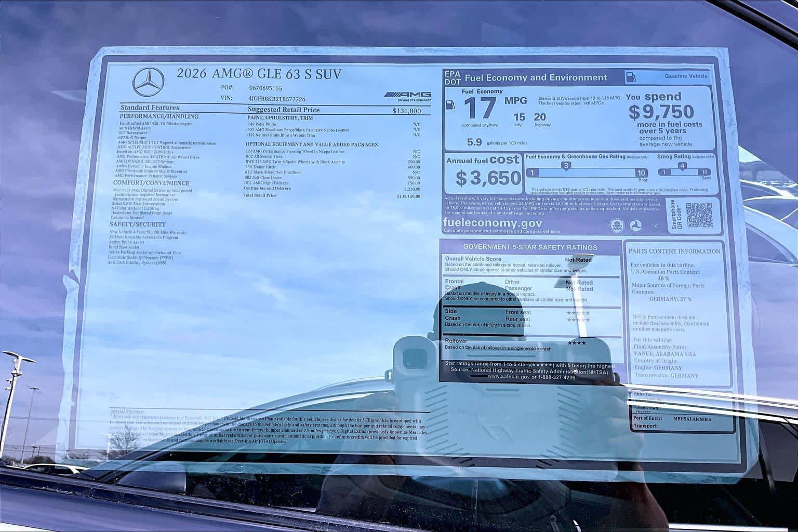Image resolution: width=798 pixels, height=532 pixels.
Task: Click the "COMFORT/CONVENIENCE" heading
Action: [x=151, y=183]
